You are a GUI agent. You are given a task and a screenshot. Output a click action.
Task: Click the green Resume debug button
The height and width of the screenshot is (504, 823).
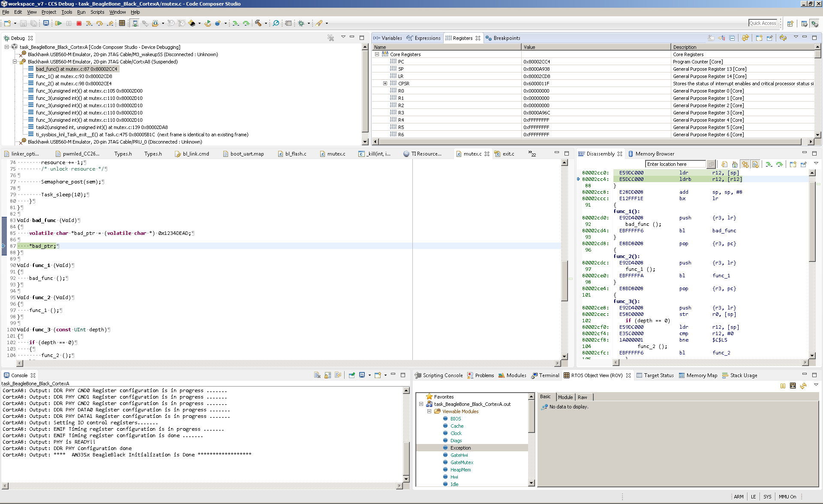tap(58, 23)
